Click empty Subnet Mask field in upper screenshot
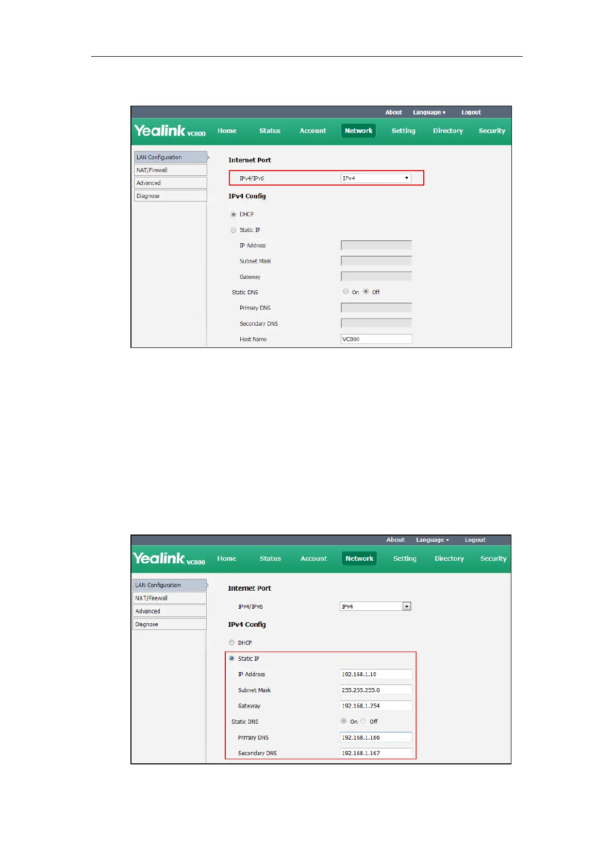 coord(376,261)
